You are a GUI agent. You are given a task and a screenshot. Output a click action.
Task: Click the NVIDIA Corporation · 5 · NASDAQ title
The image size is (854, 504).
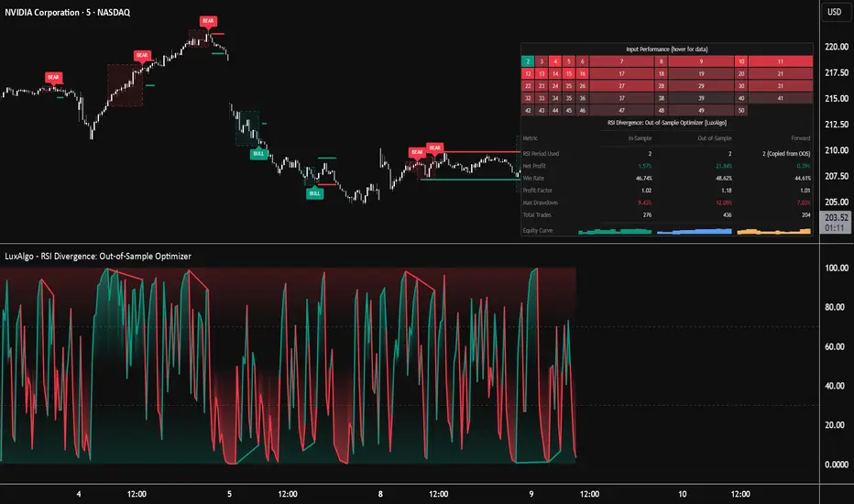tap(68, 12)
